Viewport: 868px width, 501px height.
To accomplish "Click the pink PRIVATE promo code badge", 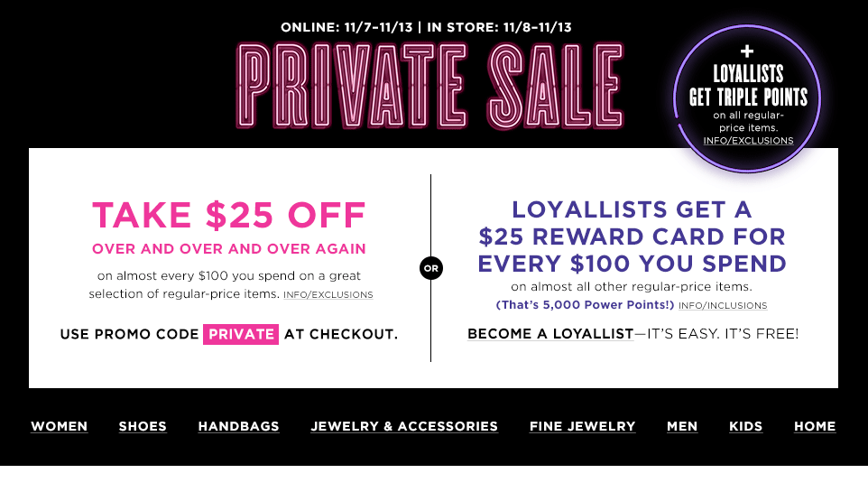I will [241, 334].
